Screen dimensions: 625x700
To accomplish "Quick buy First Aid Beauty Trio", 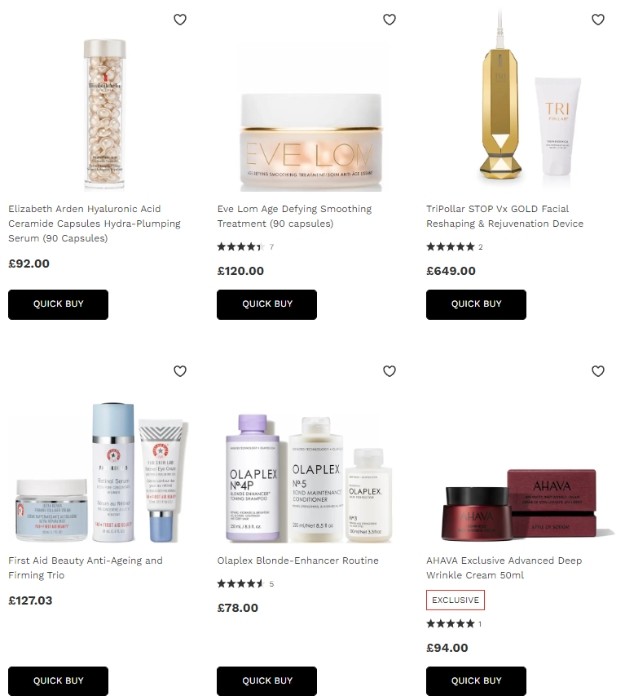I will pos(58,681).
